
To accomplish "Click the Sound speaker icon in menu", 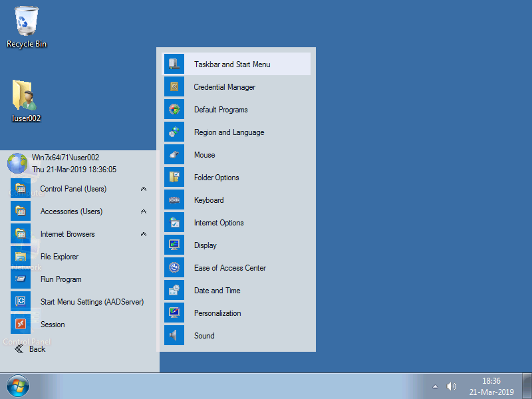I will (174, 336).
